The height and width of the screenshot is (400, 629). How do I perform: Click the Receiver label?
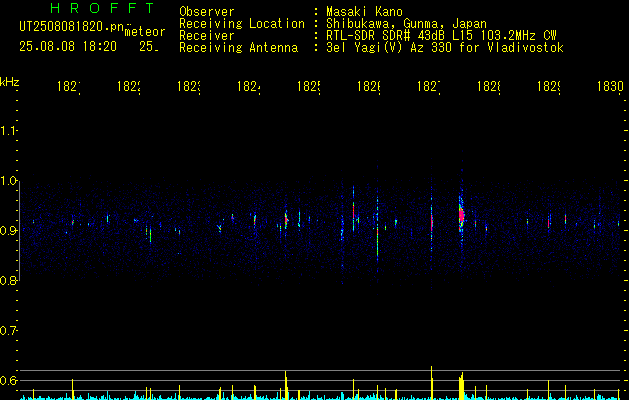tap(207, 36)
